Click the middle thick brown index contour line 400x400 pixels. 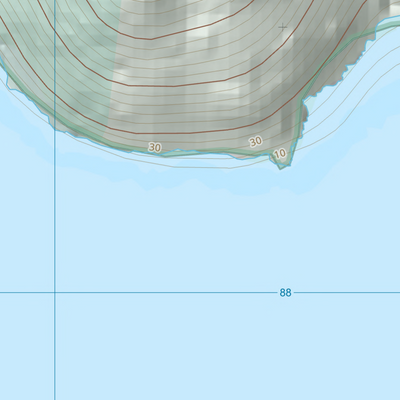[x=173, y=85]
